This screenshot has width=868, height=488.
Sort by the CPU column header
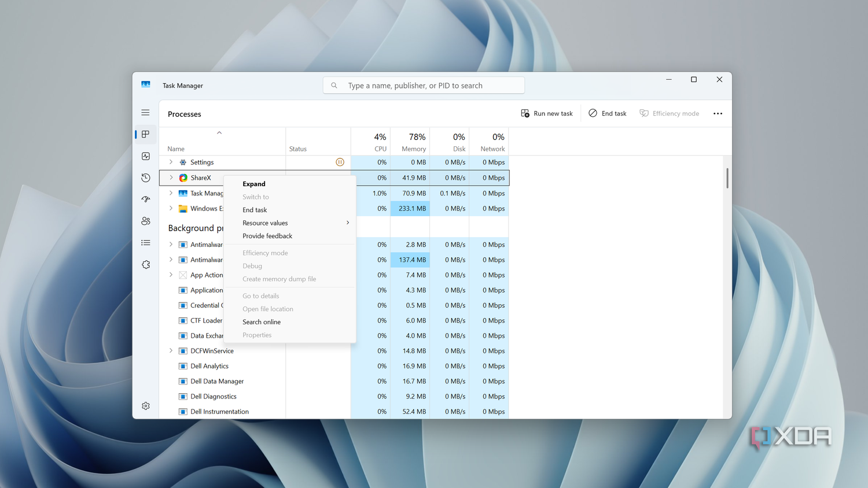(x=370, y=142)
